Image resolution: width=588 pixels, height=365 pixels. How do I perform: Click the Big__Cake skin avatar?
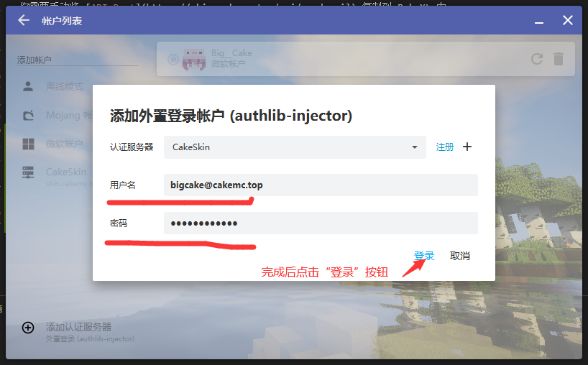193,59
